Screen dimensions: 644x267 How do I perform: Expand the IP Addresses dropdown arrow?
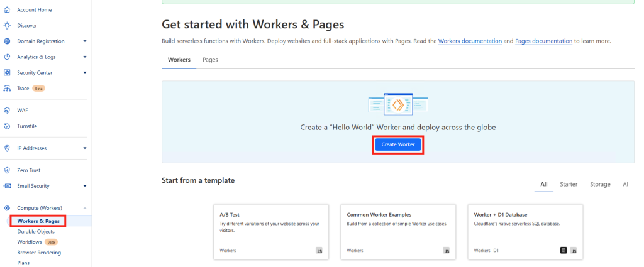[85, 148]
